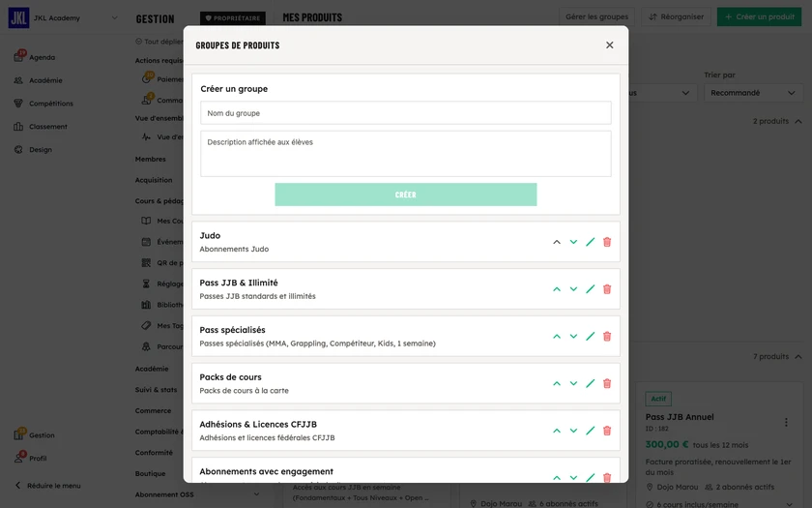Click the Pass JJB Annuel product title
This screenshot has width=812, height=508.
(680, 417)
